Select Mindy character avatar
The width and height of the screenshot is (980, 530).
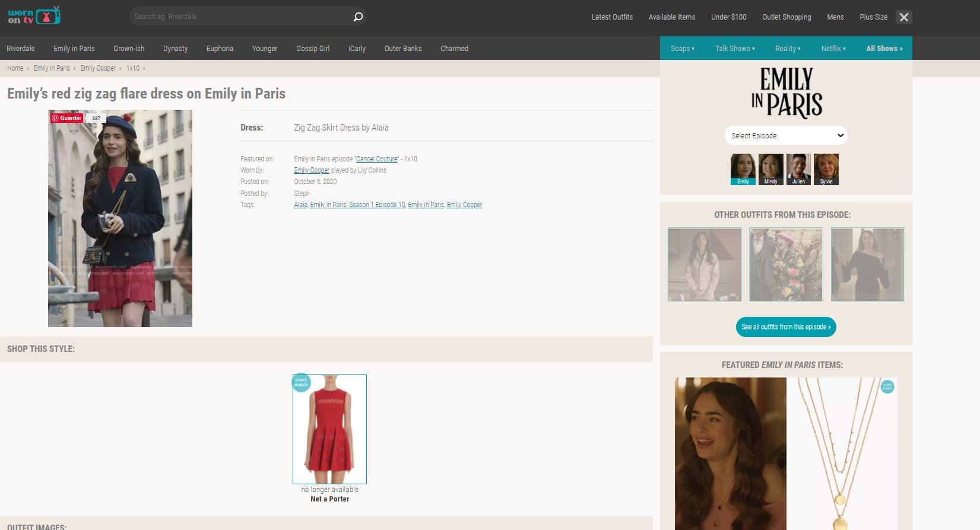(x=770, y=169)
